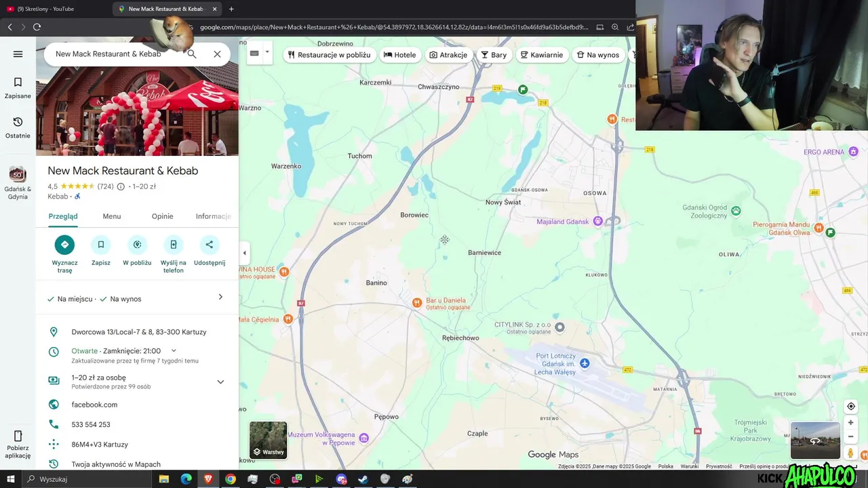Click Wyznacz trasę directions icon
Image resolution: width=868 pixels, height=488 pixels.
pyautogui.click(x=64, y=245)
